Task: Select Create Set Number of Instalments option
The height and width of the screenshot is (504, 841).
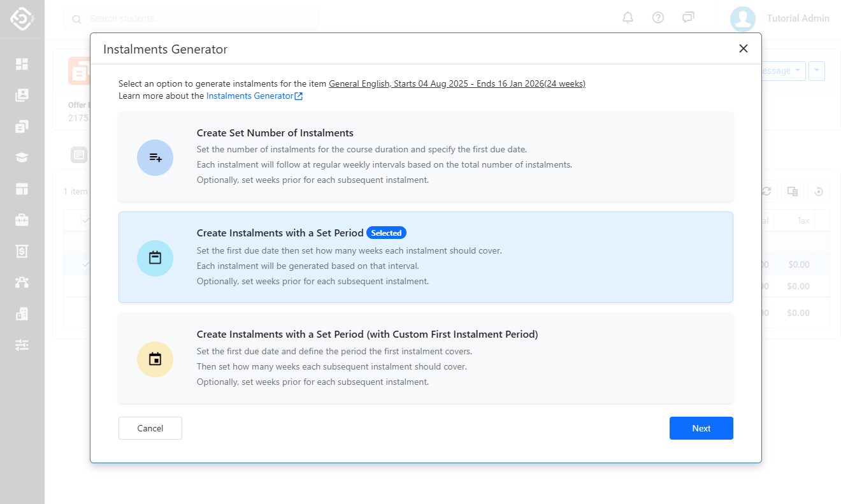Action: 425,156
